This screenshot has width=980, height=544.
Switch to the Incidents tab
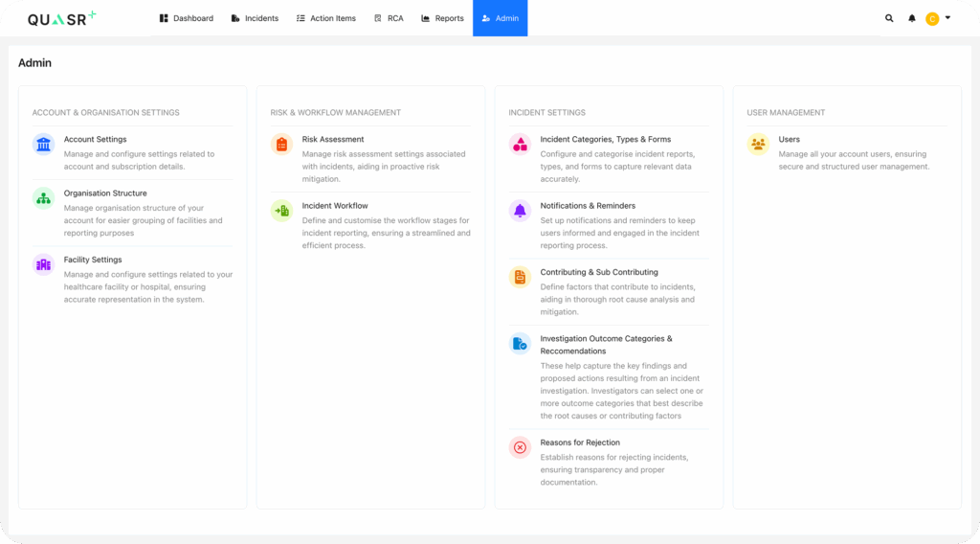click(255, 18)
